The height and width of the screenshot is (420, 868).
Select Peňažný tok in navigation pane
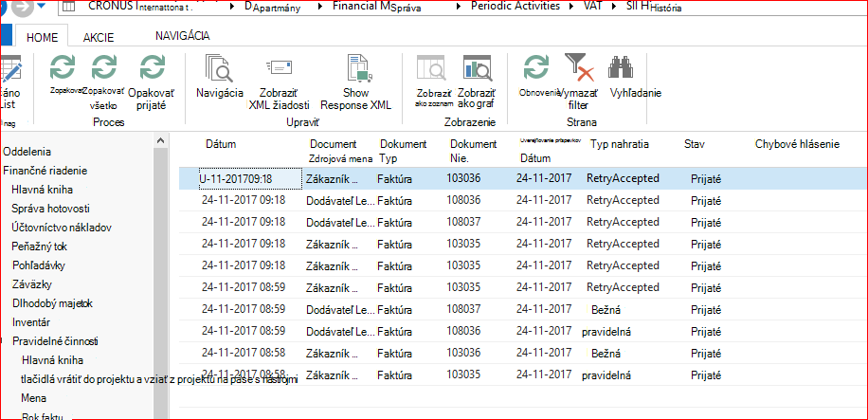pos(40,246)
